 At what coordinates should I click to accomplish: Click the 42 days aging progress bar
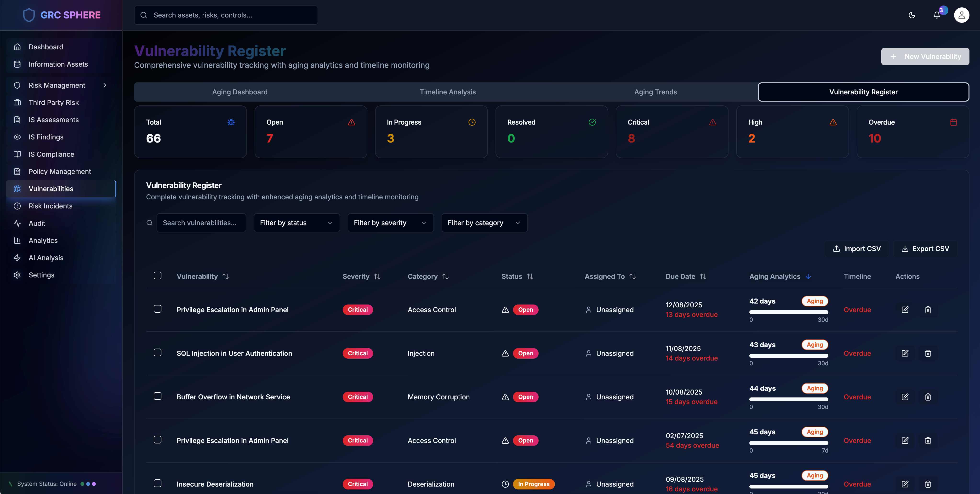click(788, 312)
